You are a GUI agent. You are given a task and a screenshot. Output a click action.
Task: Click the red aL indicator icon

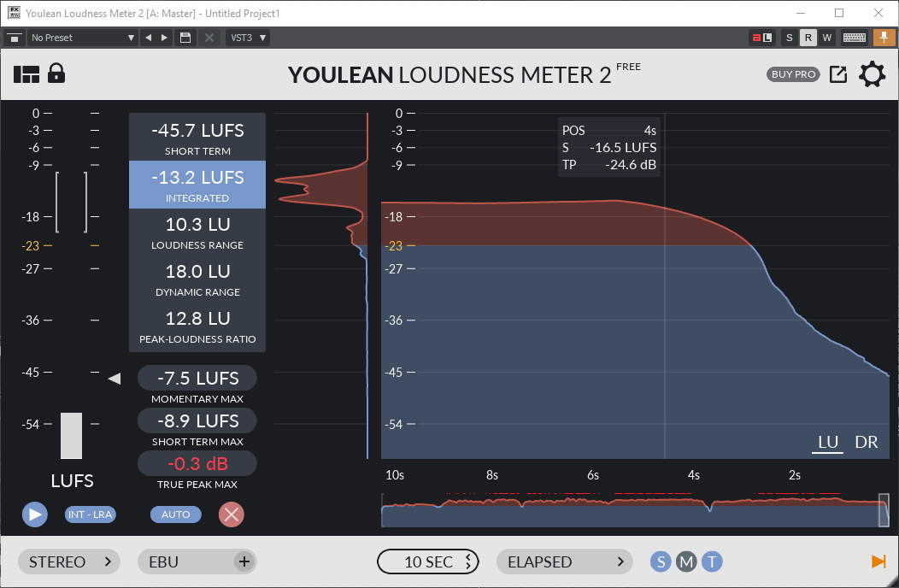pyautogui.click(x=762, y=38)
